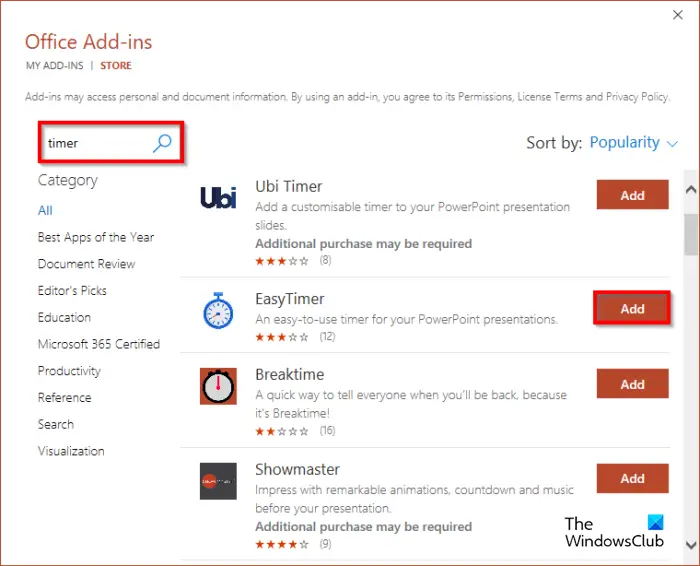Open the Showmaster title link
This screenshot has width=700, height=566.
pyautogui.click(x=297, y=469)
